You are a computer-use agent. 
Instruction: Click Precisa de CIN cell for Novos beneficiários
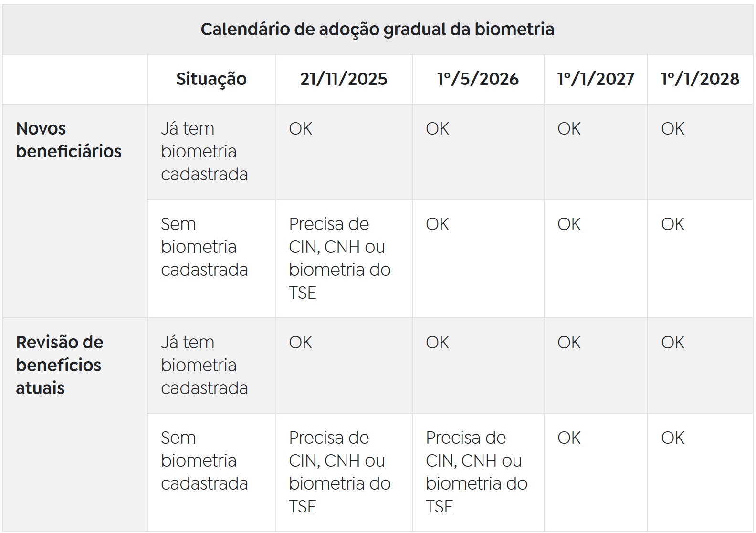[x=339, y=258]
